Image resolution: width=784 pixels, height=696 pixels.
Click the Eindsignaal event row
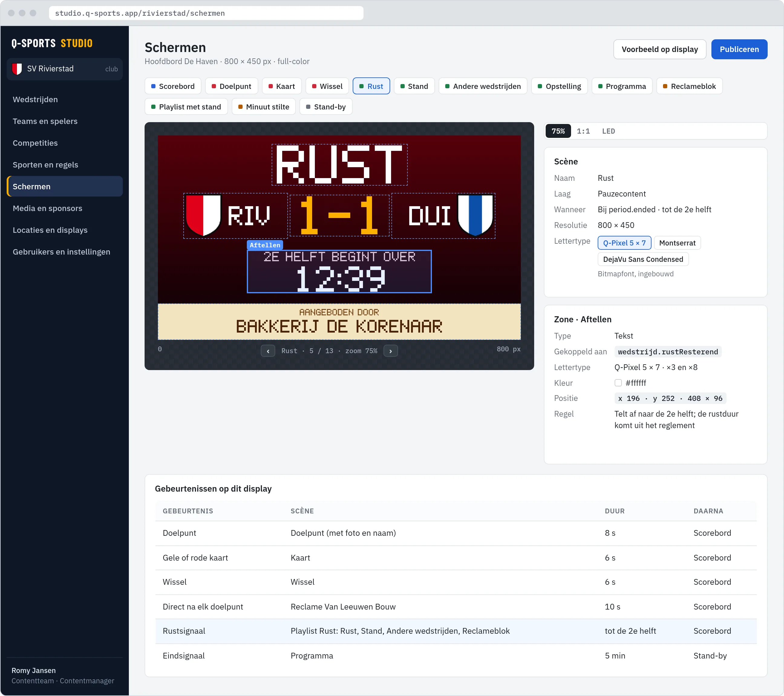[x=456, y=656]
